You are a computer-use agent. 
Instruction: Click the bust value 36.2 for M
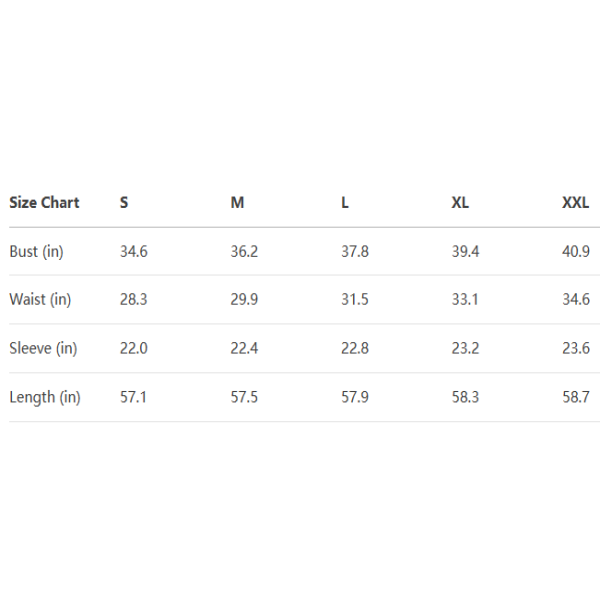point(244,252)
